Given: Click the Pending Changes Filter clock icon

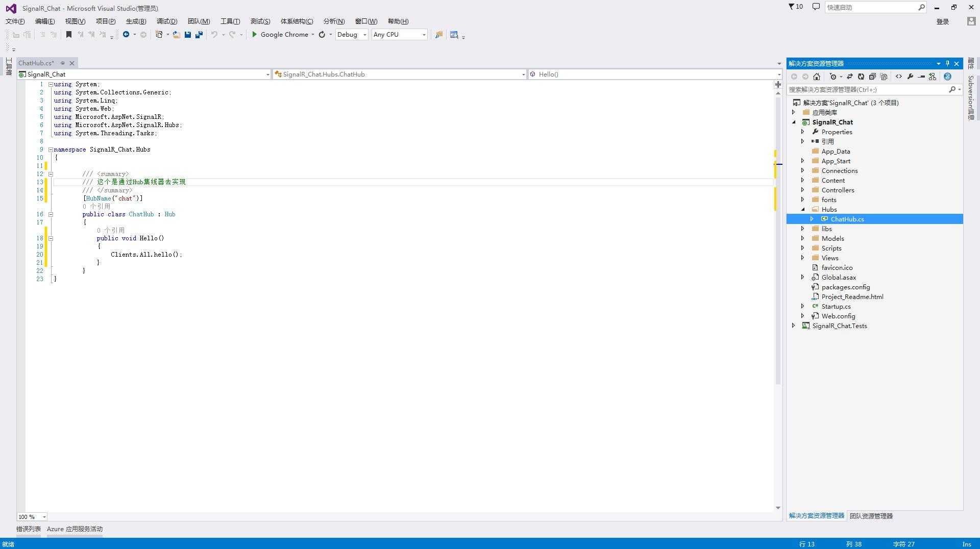Looking at the screenshot, I should pos(833,77).
